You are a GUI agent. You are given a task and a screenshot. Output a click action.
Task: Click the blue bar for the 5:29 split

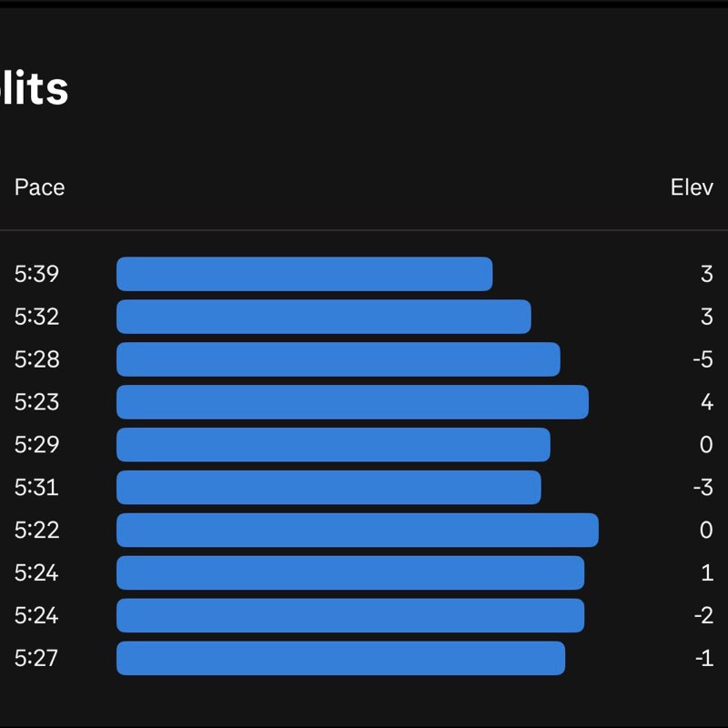pyautogui.click(x=333, y=445)
